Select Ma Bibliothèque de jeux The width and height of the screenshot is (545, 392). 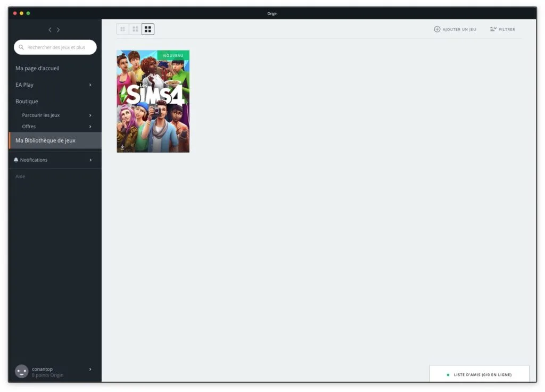point(55,140)
